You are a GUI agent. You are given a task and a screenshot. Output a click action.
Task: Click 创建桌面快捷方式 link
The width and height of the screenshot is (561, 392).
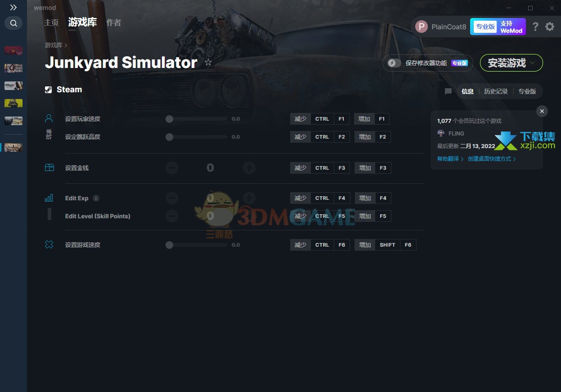pos(491,159)
